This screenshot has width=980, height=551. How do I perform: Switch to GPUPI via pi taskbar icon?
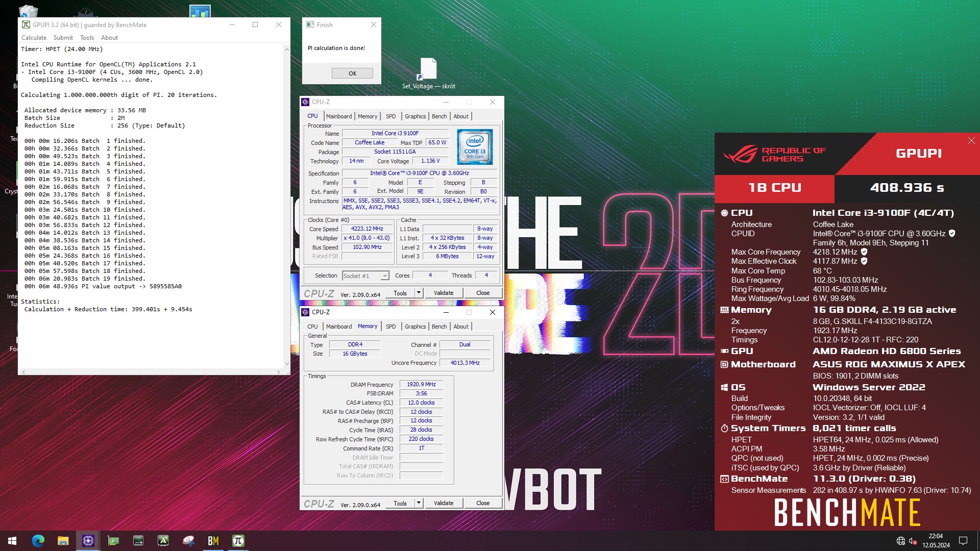tap(238, 541)
